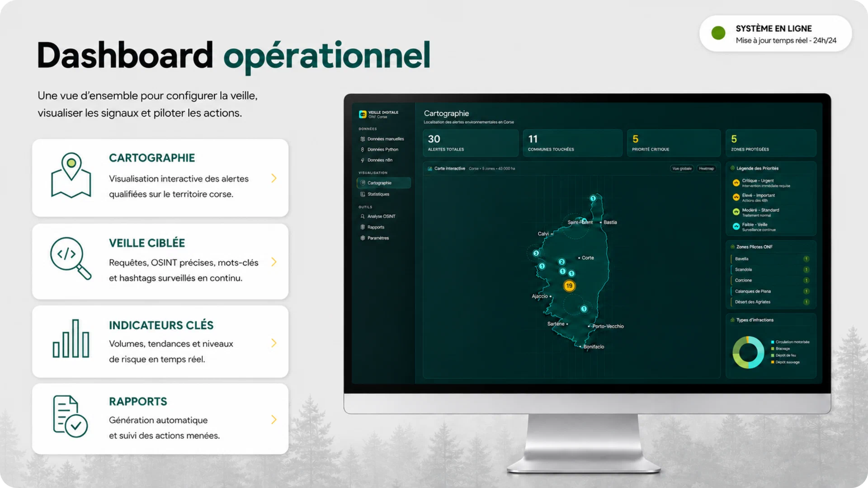Expand the Rapports card chevron arrow
This screenshot has height=488, width=868.
click(274, 420)
